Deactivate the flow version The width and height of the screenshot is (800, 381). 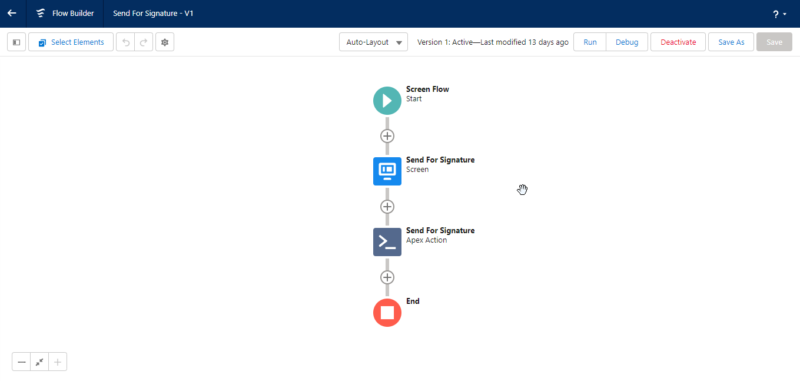click(x=678, y=42)
